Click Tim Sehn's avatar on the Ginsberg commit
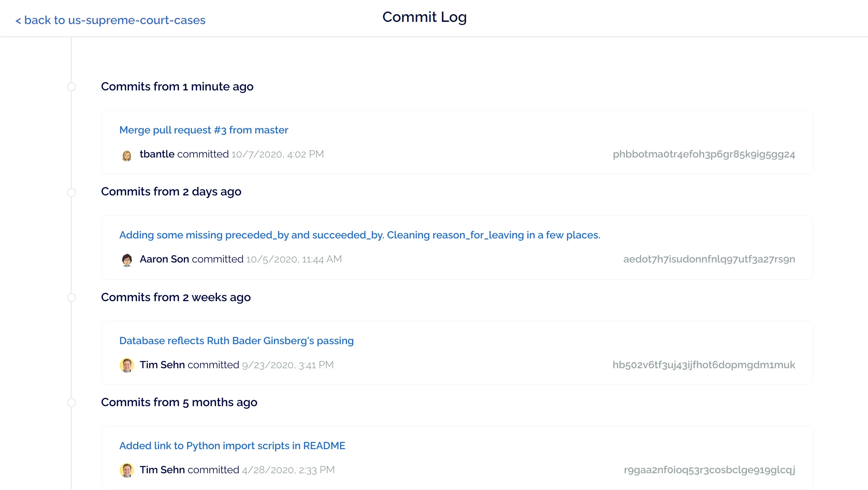 [x=127, y=365]
